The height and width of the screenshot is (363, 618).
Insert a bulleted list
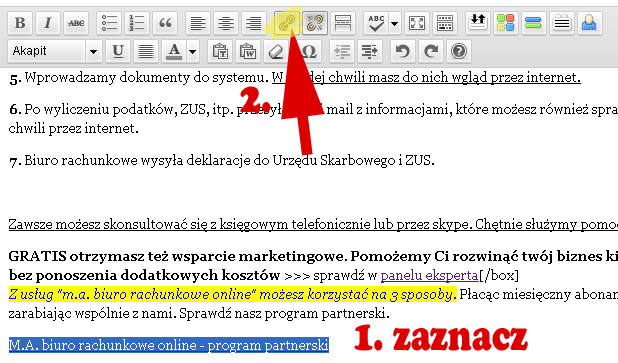(109, 23)
